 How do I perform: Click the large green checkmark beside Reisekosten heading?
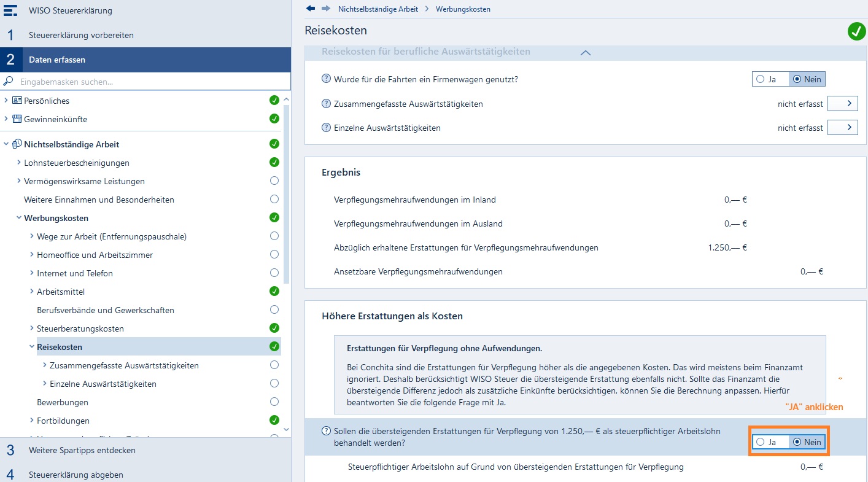tap(856, 31)
